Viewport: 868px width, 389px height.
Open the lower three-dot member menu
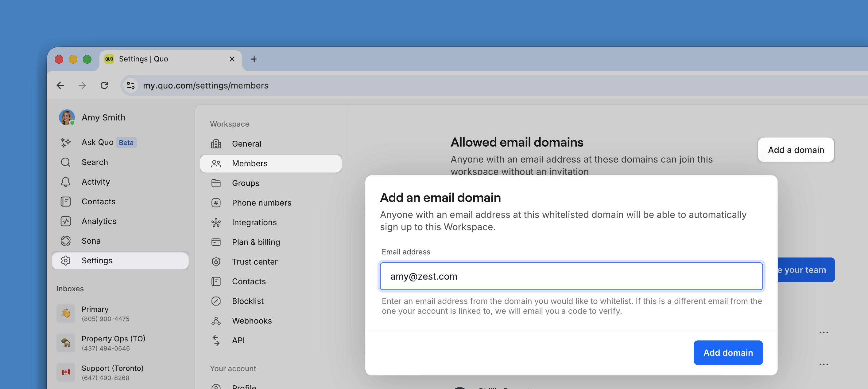coord(823,364)
